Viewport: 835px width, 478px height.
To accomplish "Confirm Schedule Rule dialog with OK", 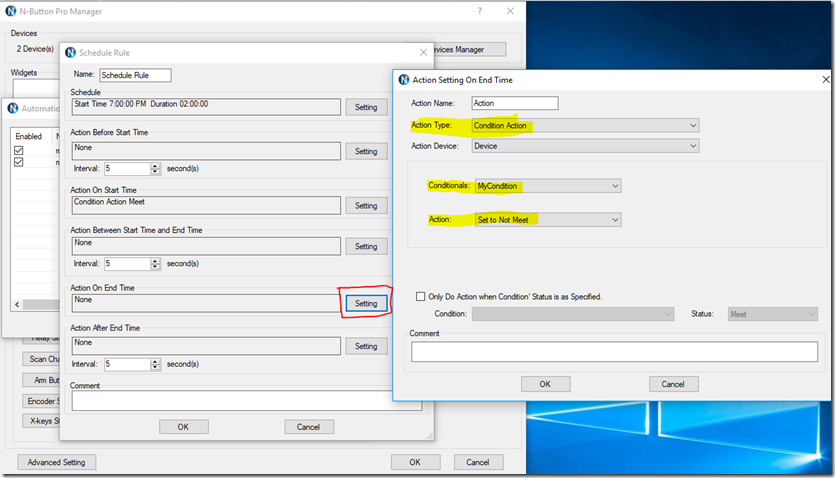I will [x=183, y=427].
